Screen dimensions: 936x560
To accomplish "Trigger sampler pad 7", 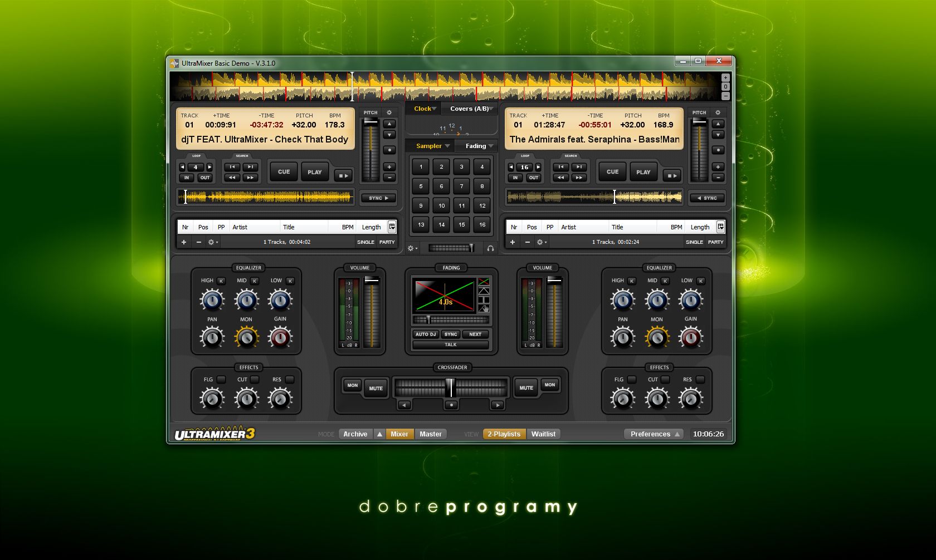I will (x=461, y=186).
